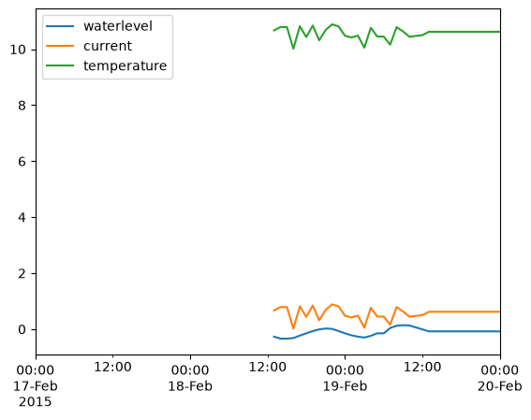Click the 10 y-axis tick label
Viewport: 531px width, 420px height.
pos(18,50)
